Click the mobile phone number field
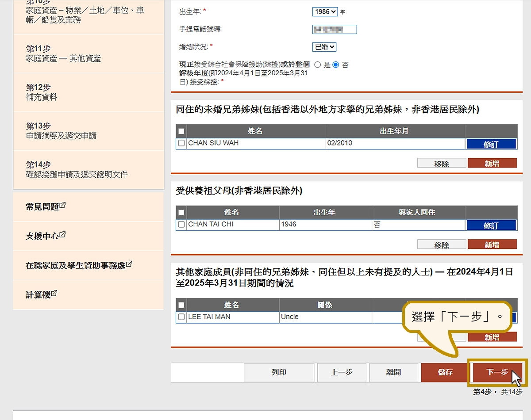The height and width of the screenshot is (420, 531). pyautogui.click(x=335, y=30)
